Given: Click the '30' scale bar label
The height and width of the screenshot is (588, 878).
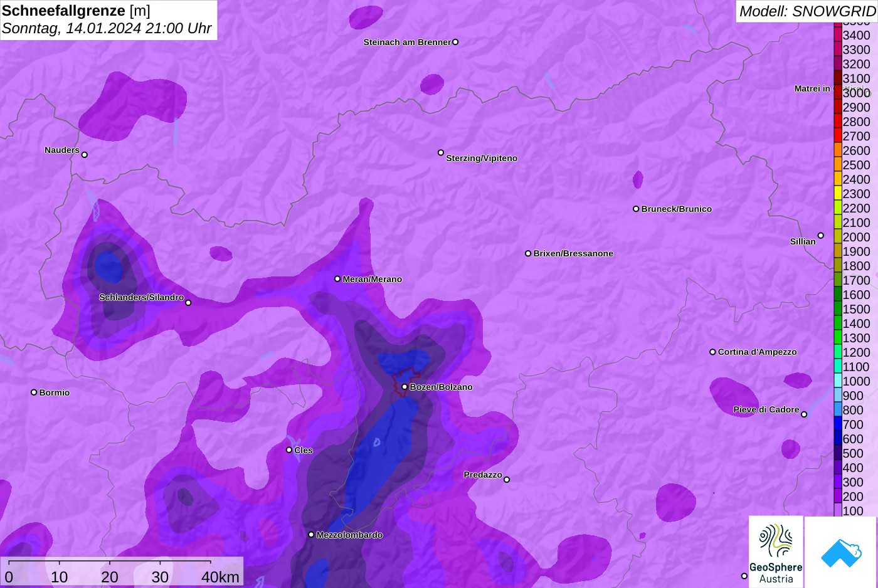Looking at the screenshot, I should [160, 577].
